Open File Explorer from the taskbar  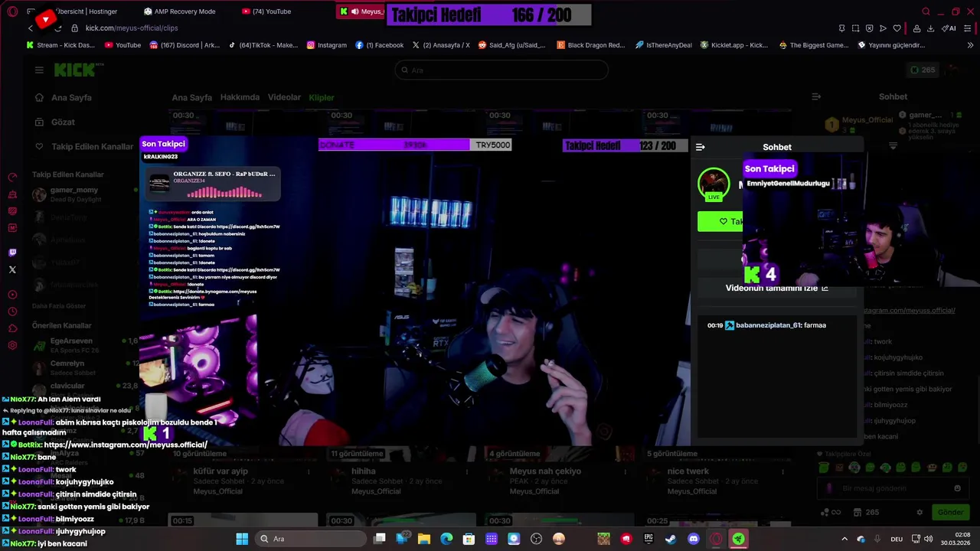tap(424, 539)
